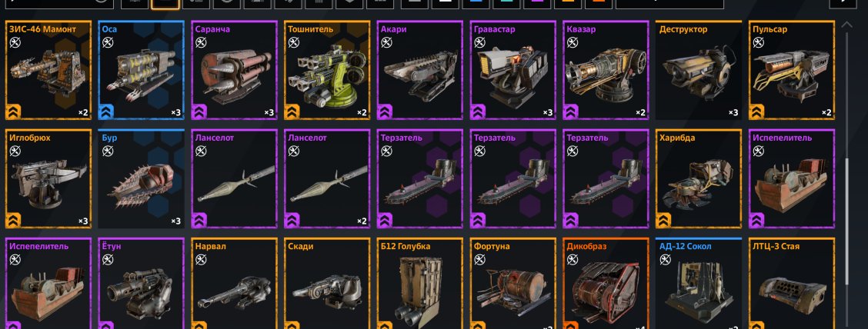Click the orange upgrade chevrons on Харибда card
868x329 pixels.
tap(664, 221)
